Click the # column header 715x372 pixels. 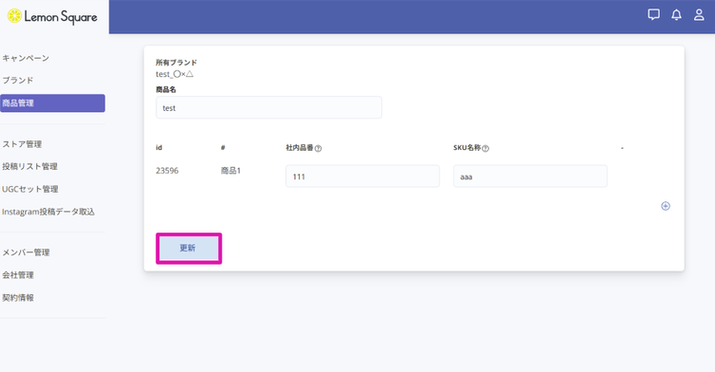pyautogui.click(x=223, y=148)
